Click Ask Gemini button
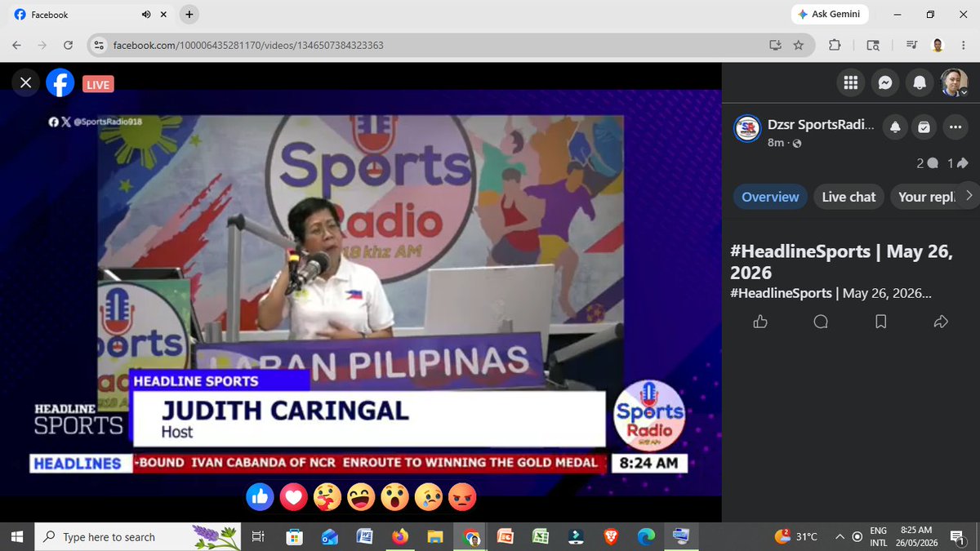The height and width of the screenshot is (551, 980). 830,15
